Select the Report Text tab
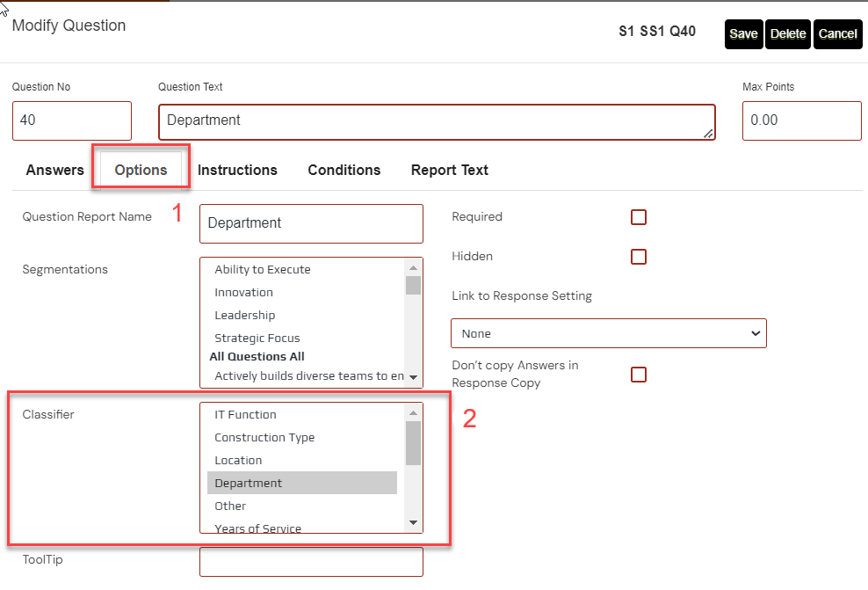 click(449, 170)
